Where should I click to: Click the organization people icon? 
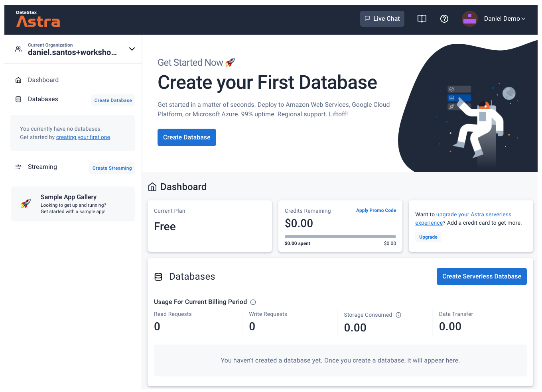[18, 49]
